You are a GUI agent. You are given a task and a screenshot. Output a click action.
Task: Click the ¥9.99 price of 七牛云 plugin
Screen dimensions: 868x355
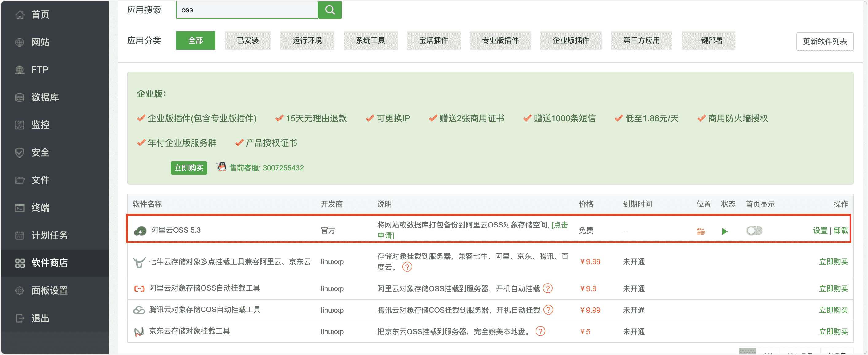click(590, 262)
